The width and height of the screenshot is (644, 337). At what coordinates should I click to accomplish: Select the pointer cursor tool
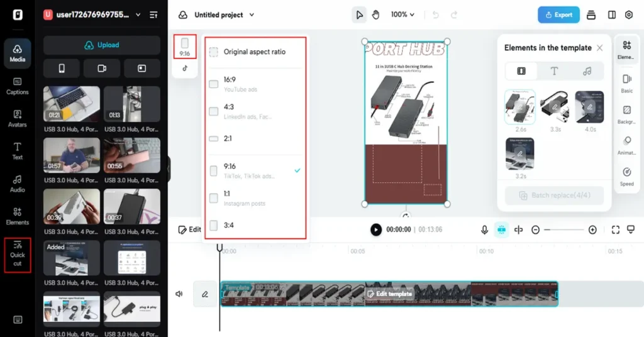tap(359, 15)
